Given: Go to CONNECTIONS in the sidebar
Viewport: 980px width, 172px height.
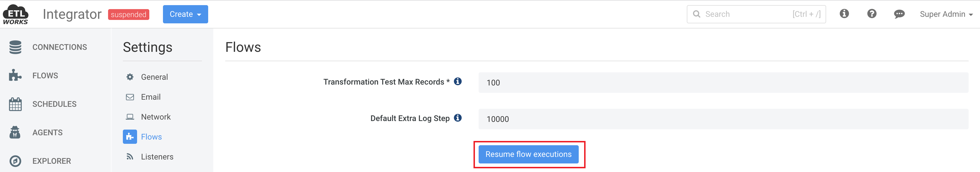Looking at the screenshot, I should point(60,47).
